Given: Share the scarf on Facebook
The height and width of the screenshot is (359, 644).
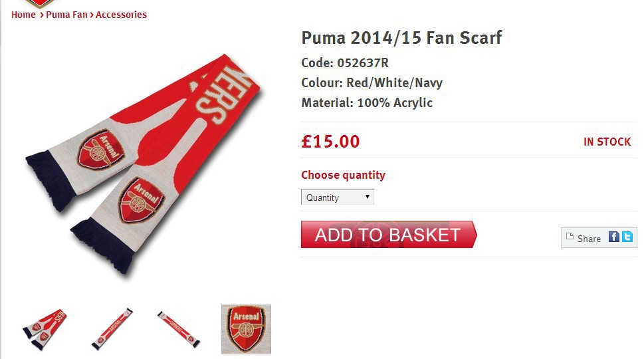Looking at the screenshot, I should pyautogui.click(x=614, y=237).
